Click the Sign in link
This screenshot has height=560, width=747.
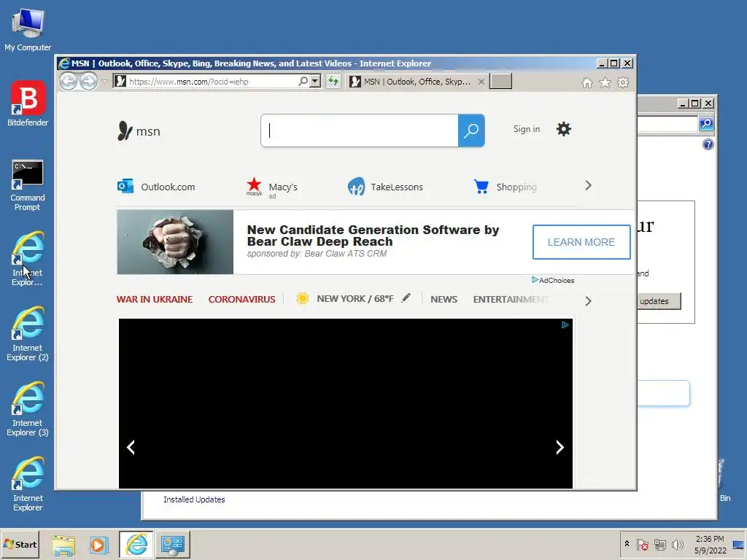(527, 129)
